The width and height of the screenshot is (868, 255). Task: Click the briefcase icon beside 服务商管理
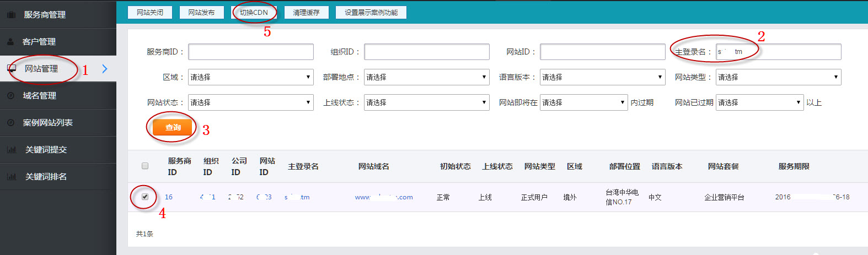click(11, 15)
